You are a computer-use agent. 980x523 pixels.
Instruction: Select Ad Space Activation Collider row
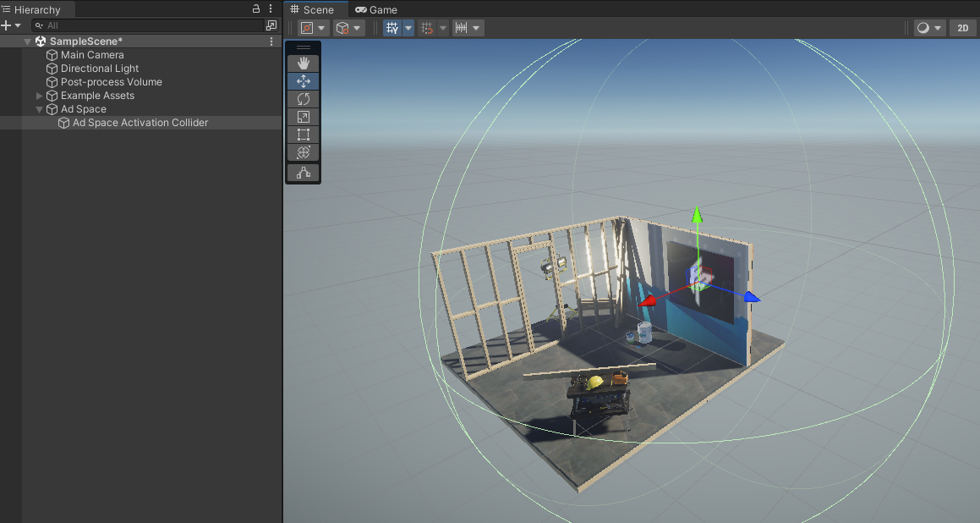140,123
